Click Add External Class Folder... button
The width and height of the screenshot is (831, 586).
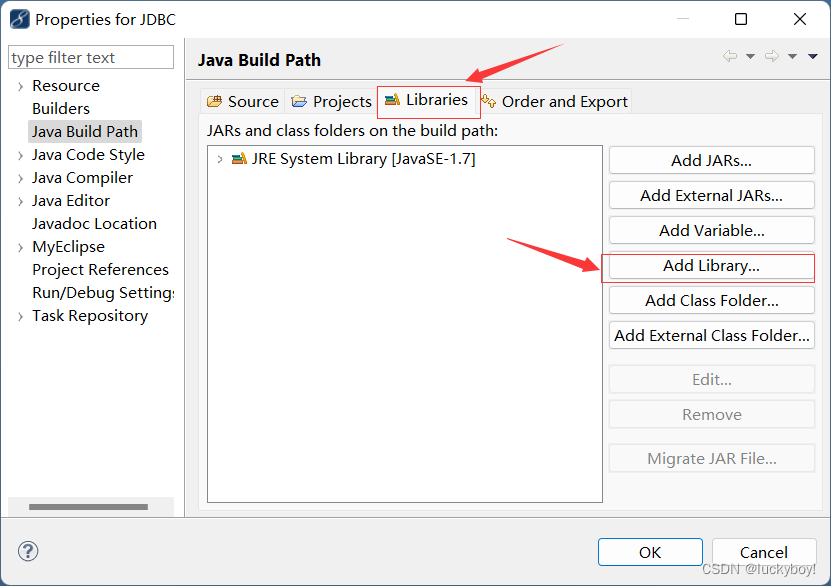tap(711, 335)
